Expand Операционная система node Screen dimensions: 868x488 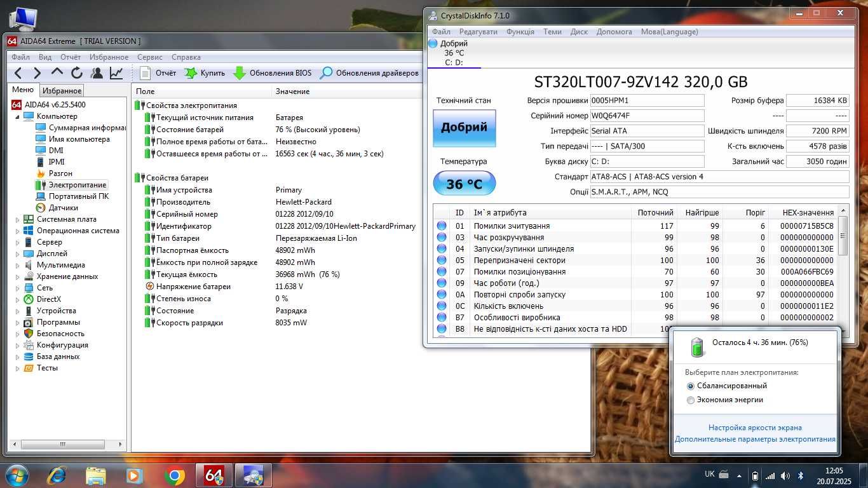(18, 231)
